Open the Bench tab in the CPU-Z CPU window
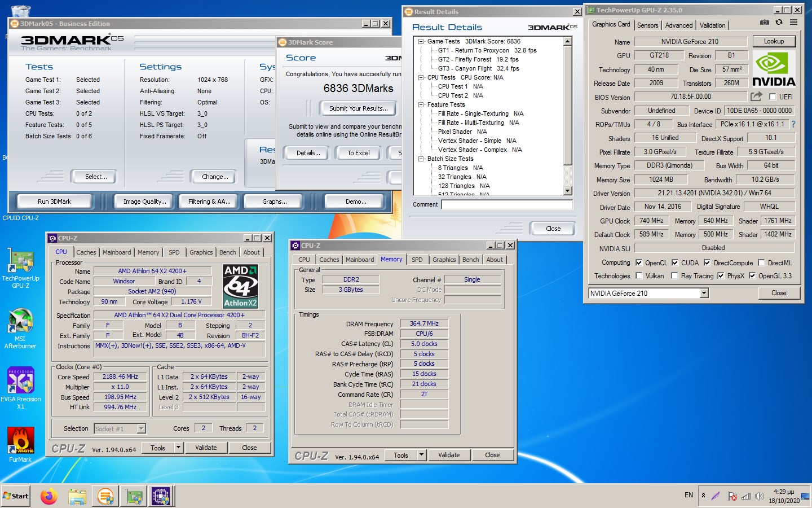This screenshot has height=508, width=812. click(x=227, y=252)
